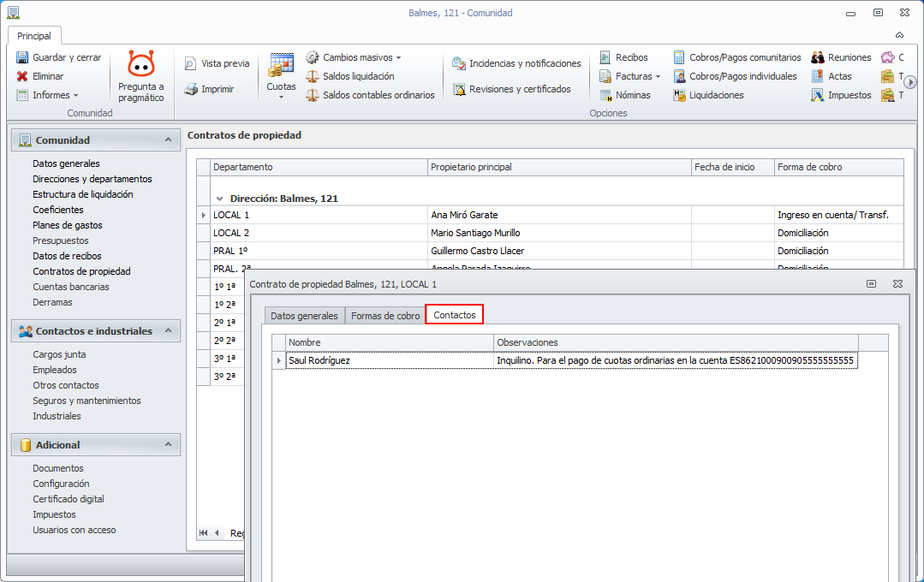Collapse the Comunidad sidebar section

coord(168,140)
